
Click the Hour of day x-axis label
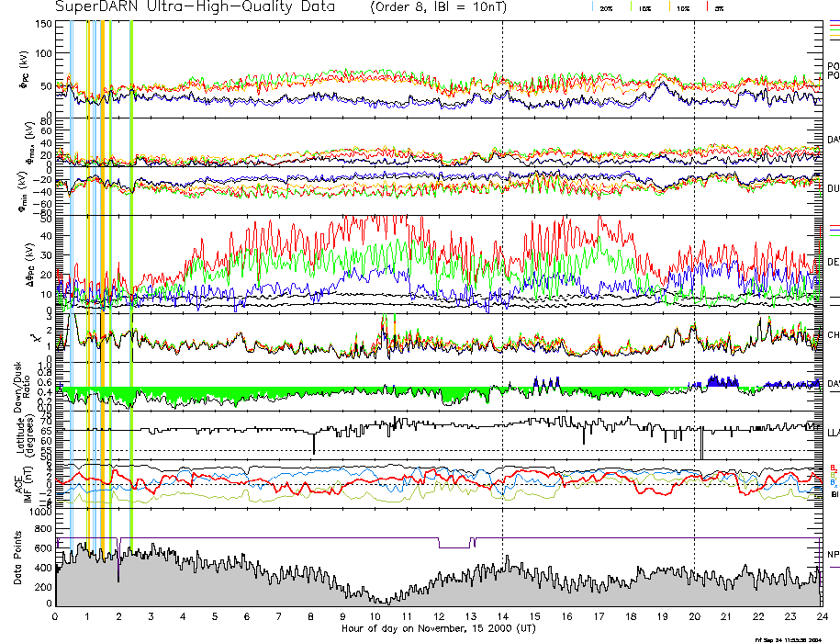[438, 628]
